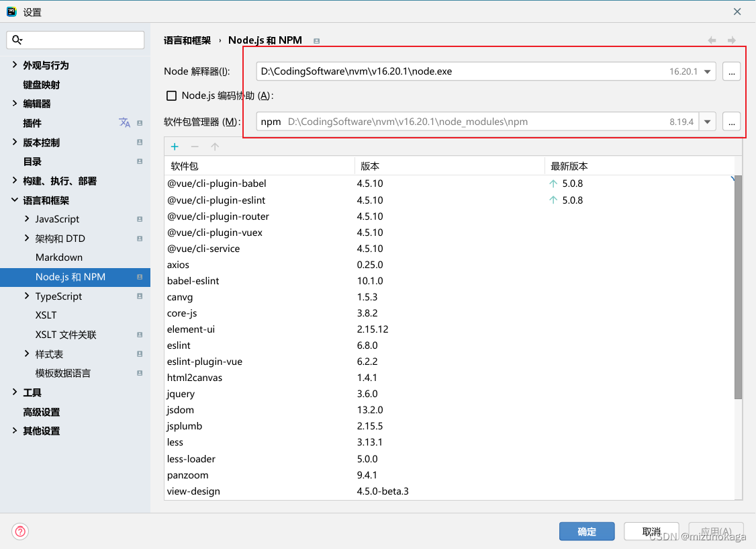Click the translation icon next to 插件

pos(123,123)
